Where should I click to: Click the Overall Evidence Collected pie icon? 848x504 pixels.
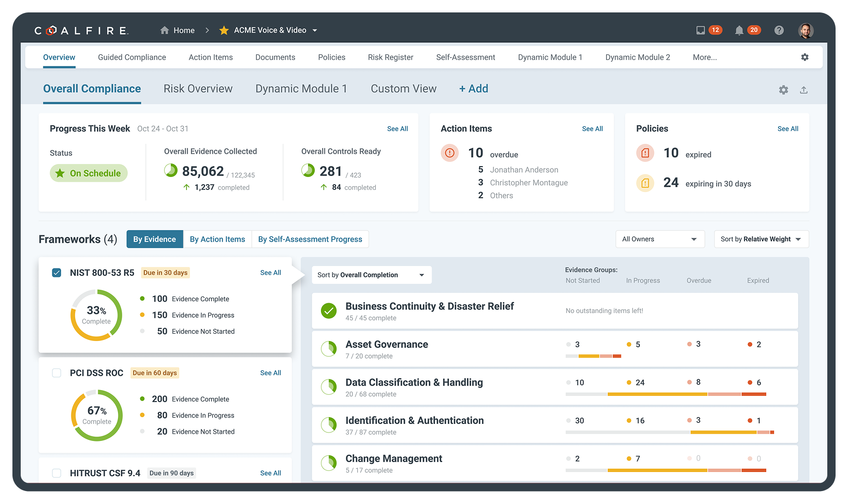point(171,170)
